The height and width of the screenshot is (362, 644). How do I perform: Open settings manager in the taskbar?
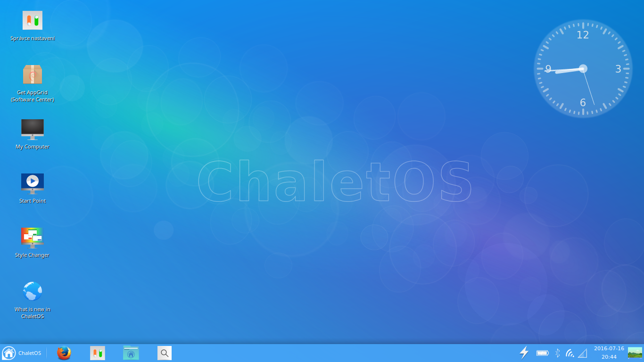click(x=98, y=353)
